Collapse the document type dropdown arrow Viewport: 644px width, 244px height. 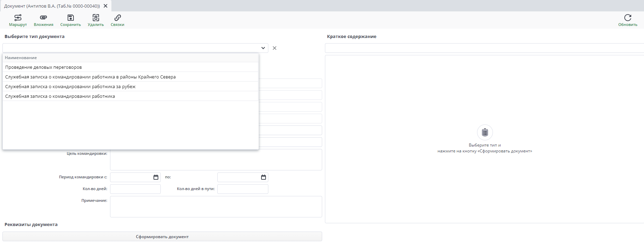263,48
